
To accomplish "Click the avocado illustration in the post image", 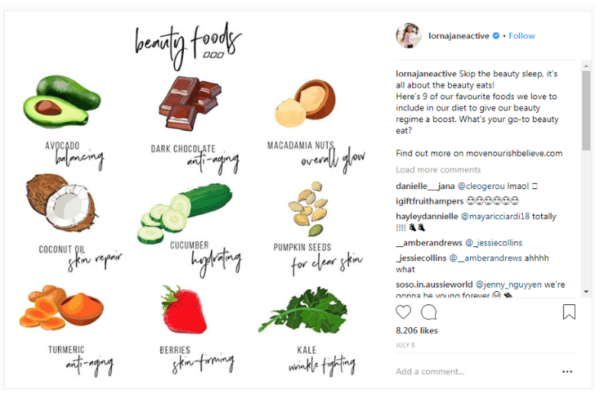I will [x=62, y=101].
